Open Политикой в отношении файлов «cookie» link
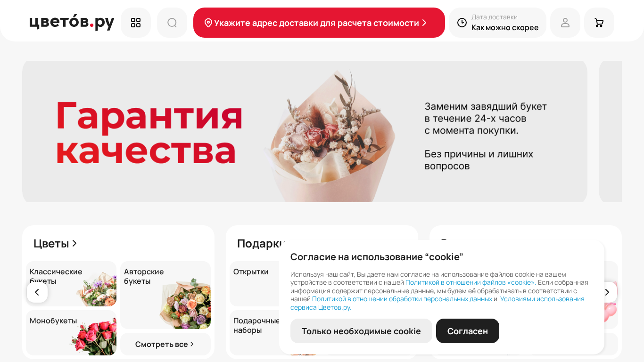 click(470, 282)
